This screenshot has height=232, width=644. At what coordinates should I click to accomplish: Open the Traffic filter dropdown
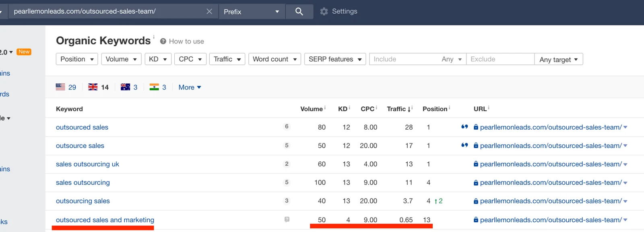pos(227,59)
